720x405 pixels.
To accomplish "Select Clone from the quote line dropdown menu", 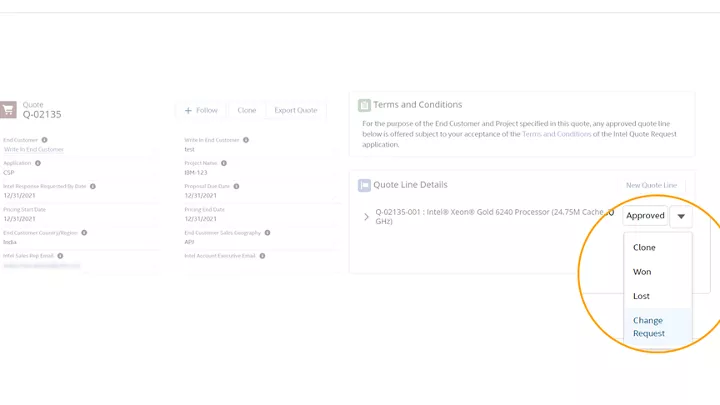I will click(x=658, y=247).
